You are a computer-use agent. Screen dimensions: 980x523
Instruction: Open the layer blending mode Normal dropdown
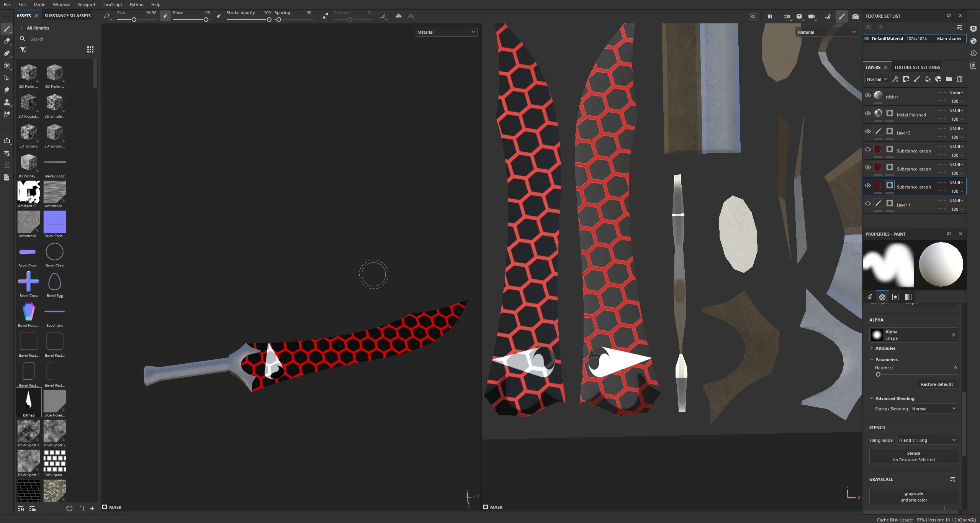pyautogui.click(x=877, y=79)
